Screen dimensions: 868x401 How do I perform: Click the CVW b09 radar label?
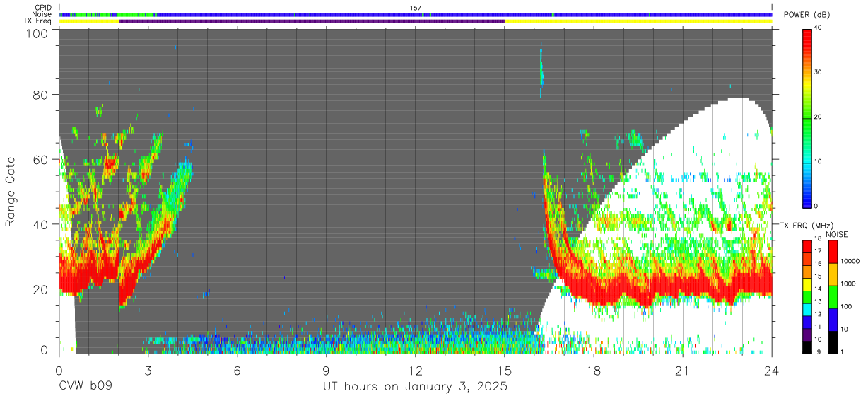click(x=86, y=387)
